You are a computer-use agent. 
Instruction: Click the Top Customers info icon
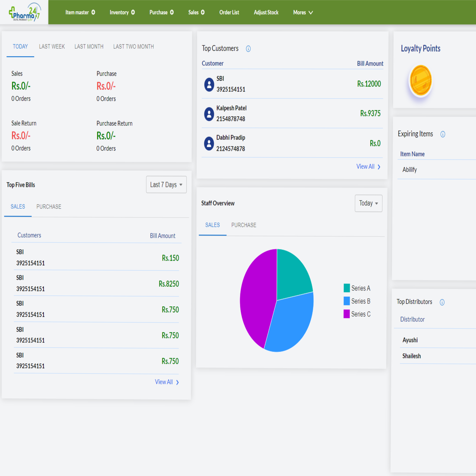(248, 49)
